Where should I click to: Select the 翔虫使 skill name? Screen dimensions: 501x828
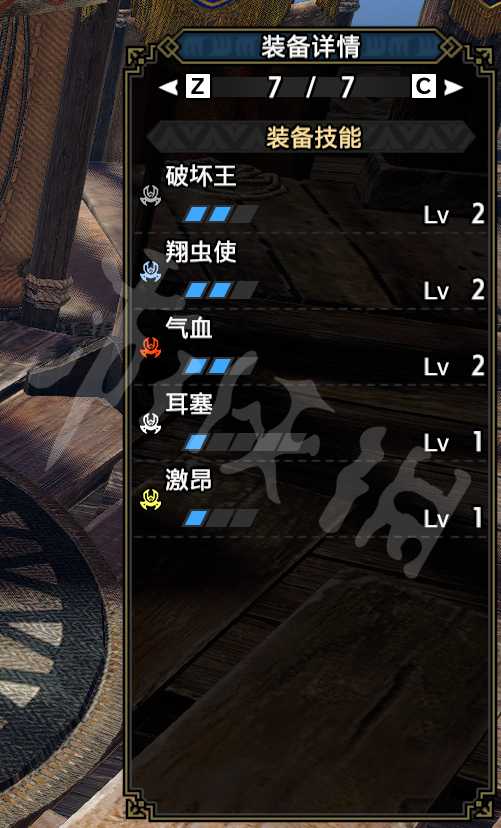click(x=201, y=252)
